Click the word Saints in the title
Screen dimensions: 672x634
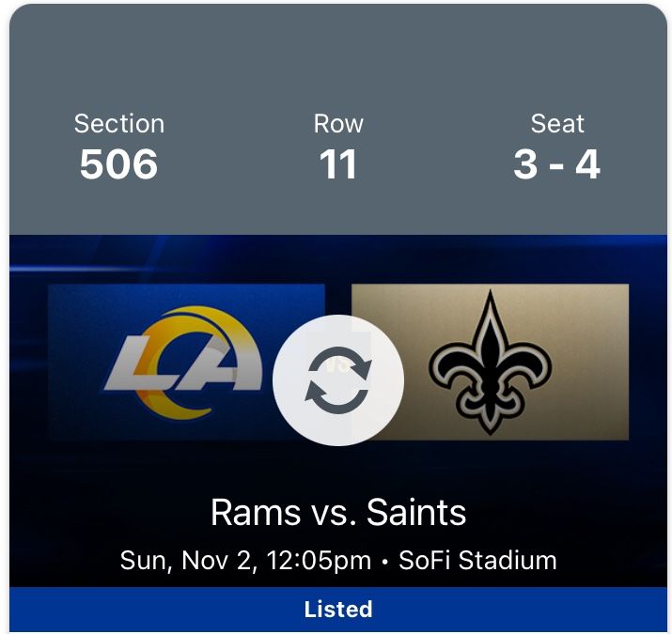pos(416,513)
